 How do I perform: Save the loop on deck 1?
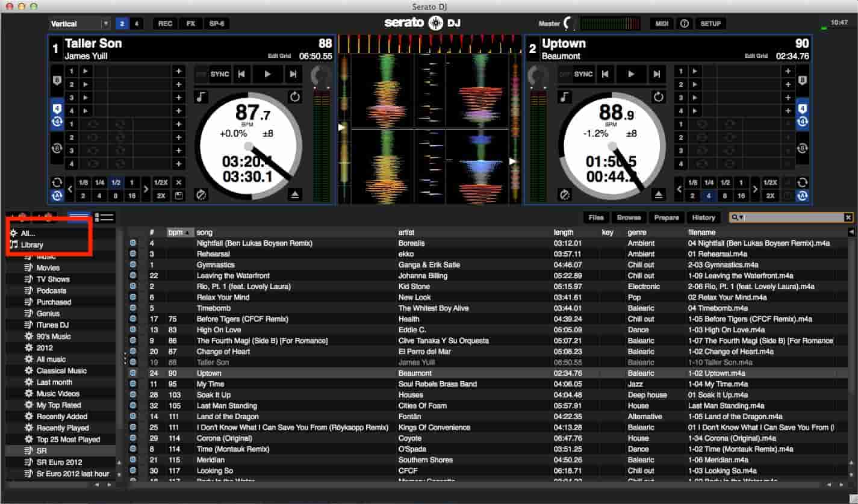click(x=178, y=196)
